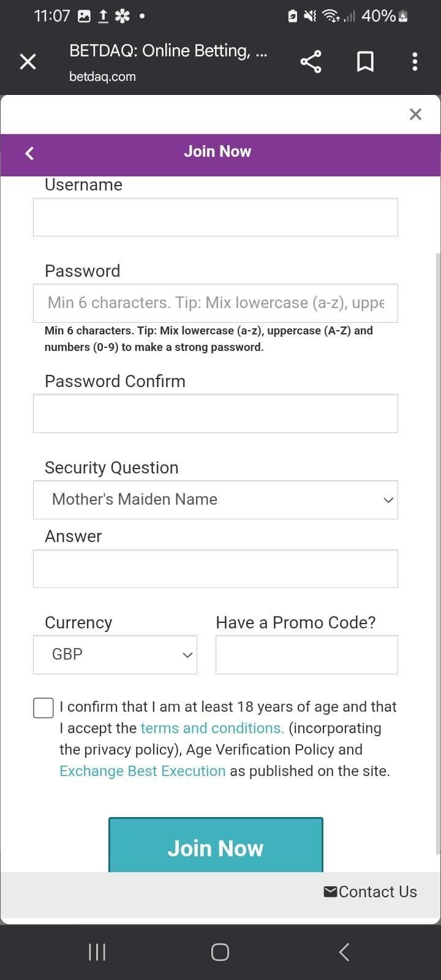
Task: Open the Currency dropdown showing GBP
Action: point(115,654)
